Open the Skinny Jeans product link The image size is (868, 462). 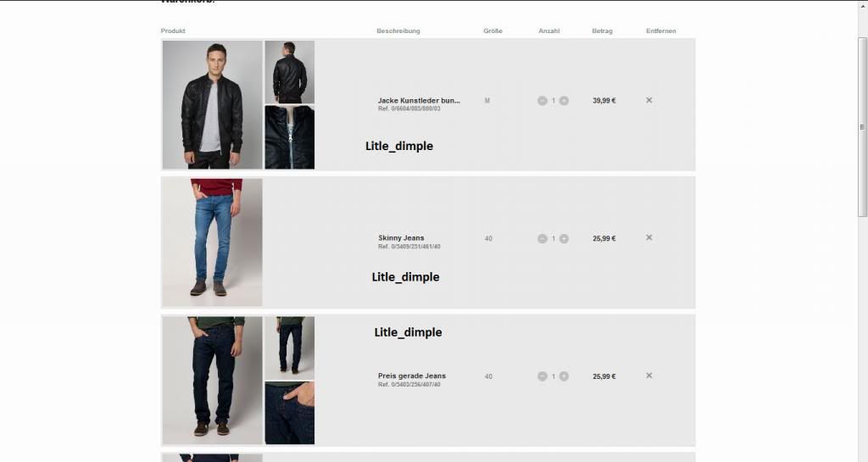tap(401, 238)
